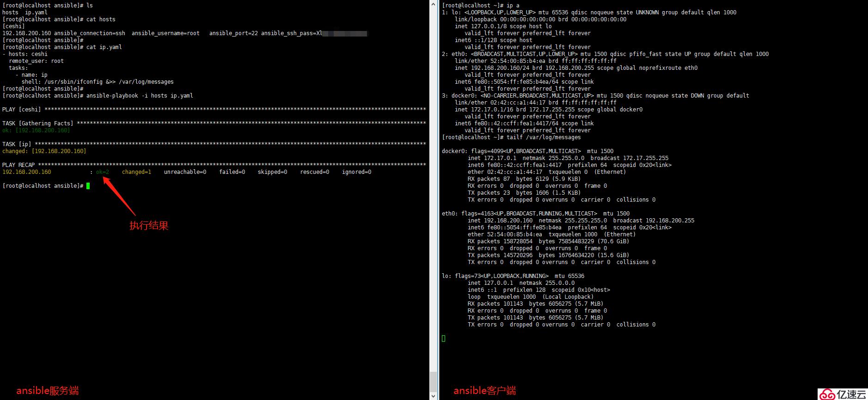Click 'unreachable=0' in the play recap
This screenshot has height=400, width=868.
tap(185, 172)
